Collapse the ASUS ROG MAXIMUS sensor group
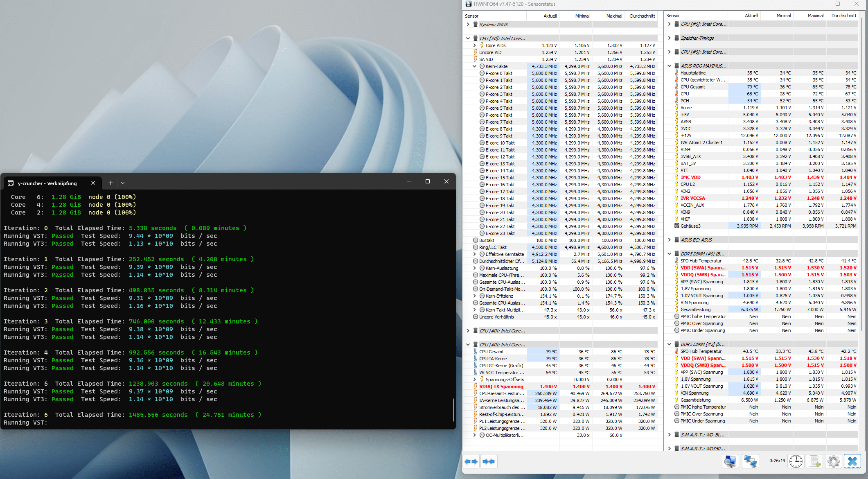 (x=669, y=66)
